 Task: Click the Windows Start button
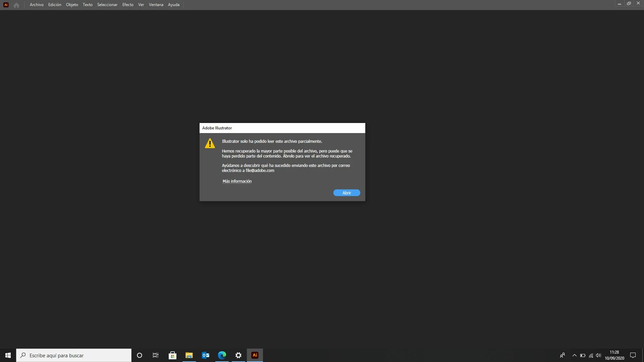(8, 355)
